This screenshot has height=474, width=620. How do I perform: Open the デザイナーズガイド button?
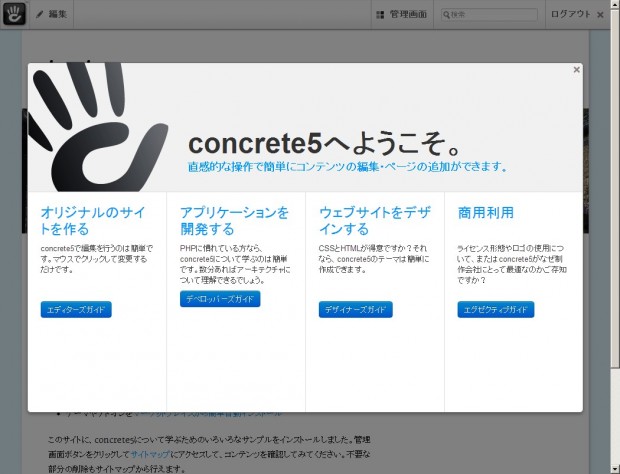(x=355, y=310)
